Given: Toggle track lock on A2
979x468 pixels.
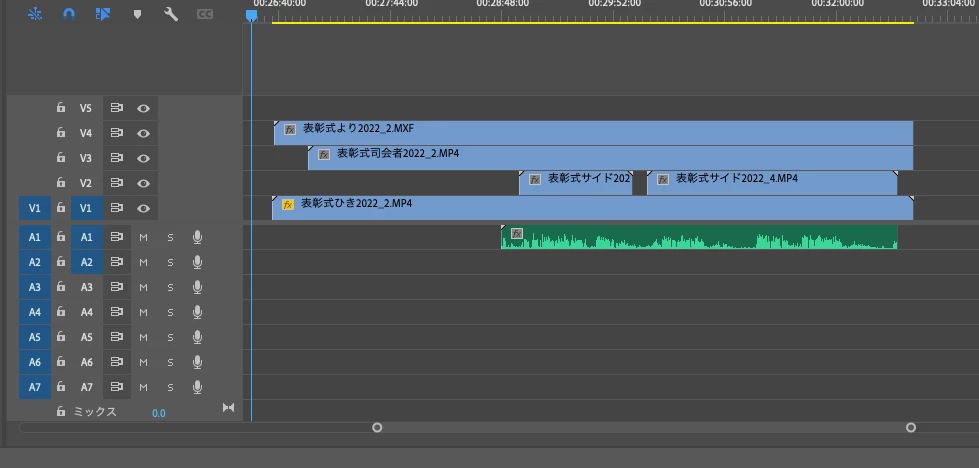Looking at the screenshot, I should pyautogui.click(x=61, y=262).
